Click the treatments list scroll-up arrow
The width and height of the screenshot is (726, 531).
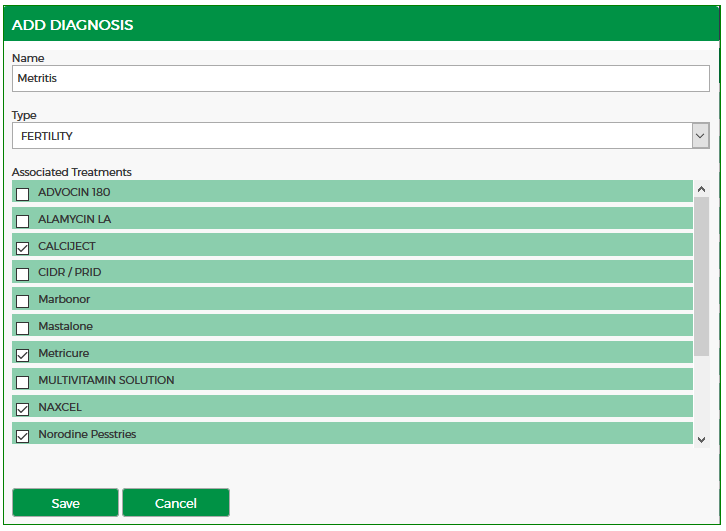click(701, 189)
